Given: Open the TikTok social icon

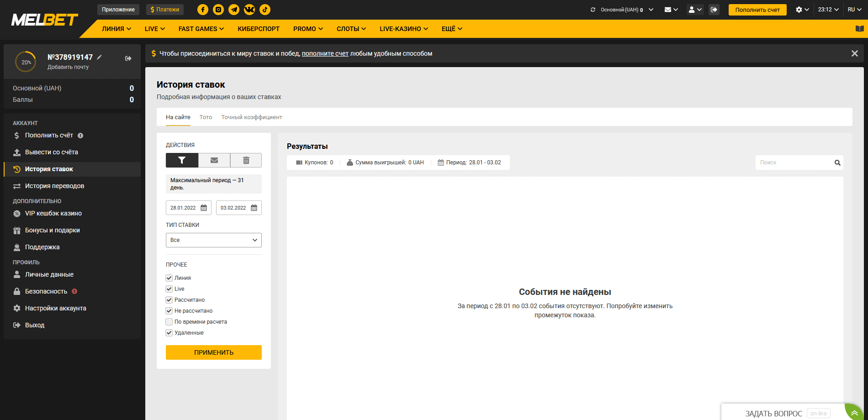Looking at the screenshot, I should click(265, 10).
